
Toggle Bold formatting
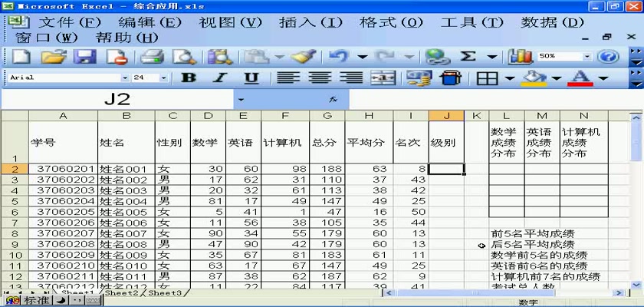[x=189, y=78]
